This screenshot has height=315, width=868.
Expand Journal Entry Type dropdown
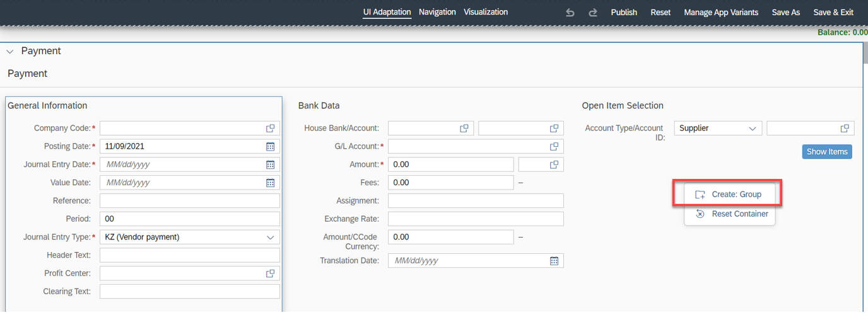270,238
